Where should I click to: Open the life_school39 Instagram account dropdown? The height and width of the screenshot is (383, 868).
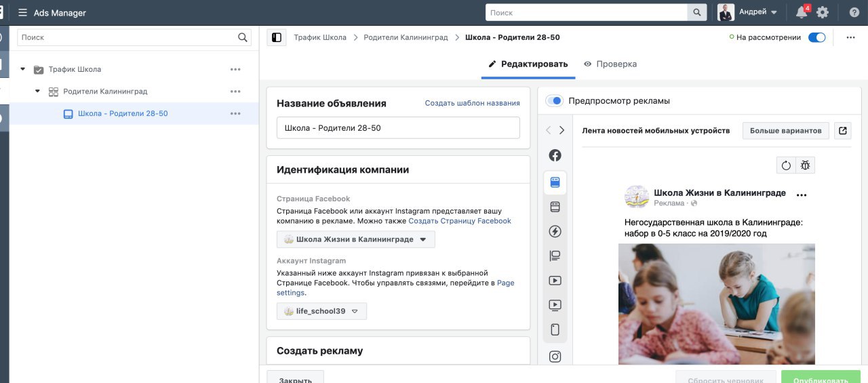pyautogui.click(x=321, y=311)
